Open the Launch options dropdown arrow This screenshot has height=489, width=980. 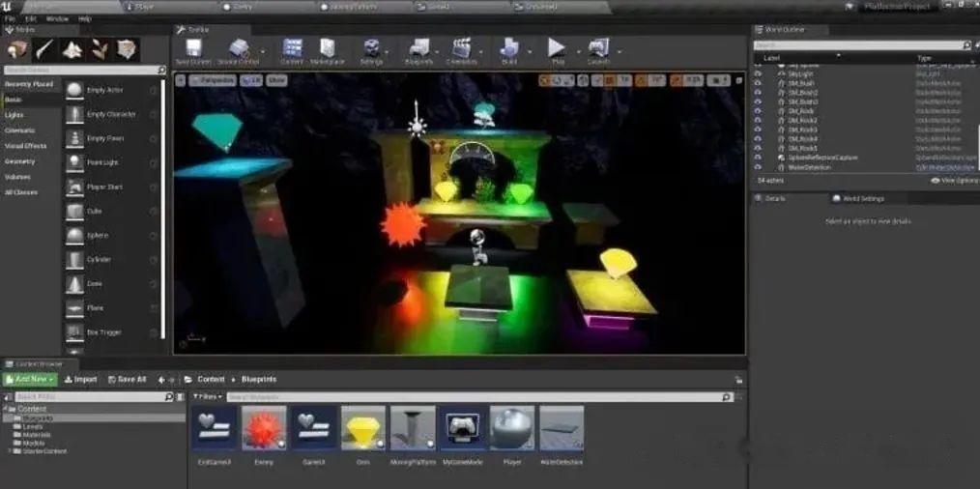619,52
